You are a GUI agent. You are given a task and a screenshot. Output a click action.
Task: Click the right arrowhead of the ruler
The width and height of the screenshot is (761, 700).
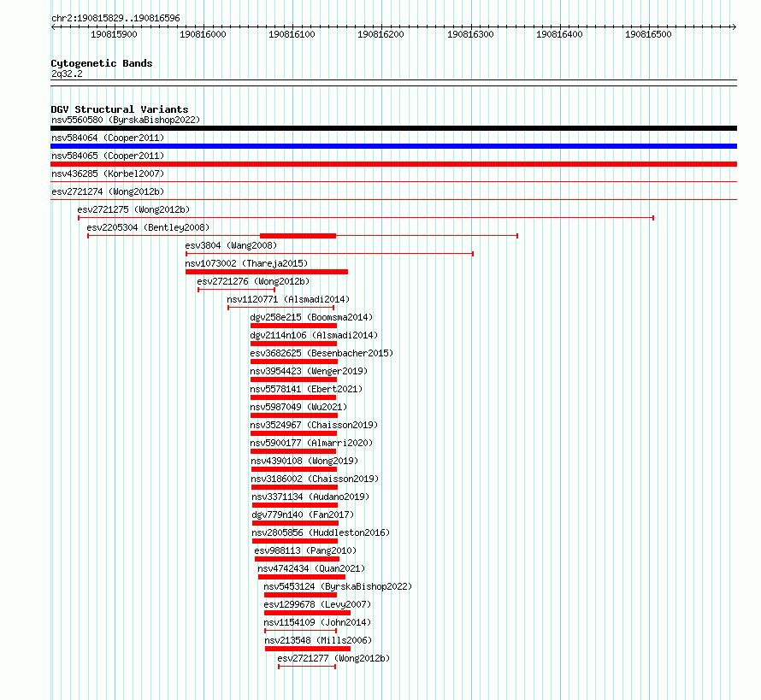[x=734, y=27]
